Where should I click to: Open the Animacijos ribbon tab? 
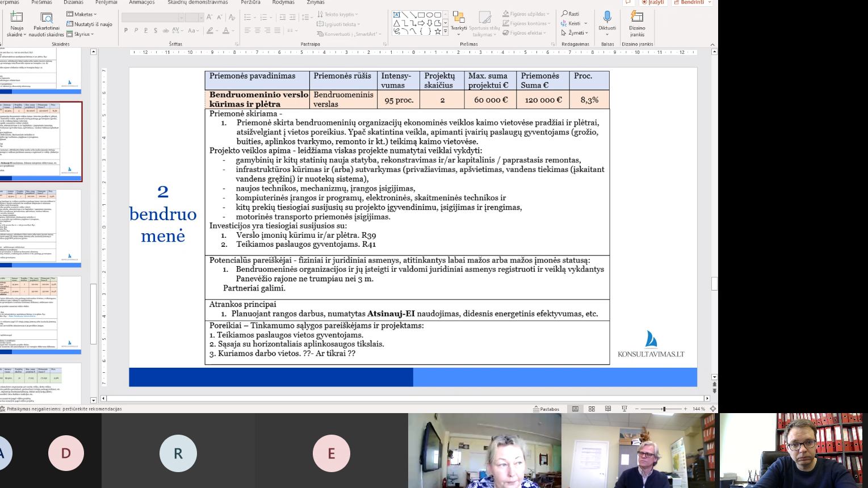point(141,2)
